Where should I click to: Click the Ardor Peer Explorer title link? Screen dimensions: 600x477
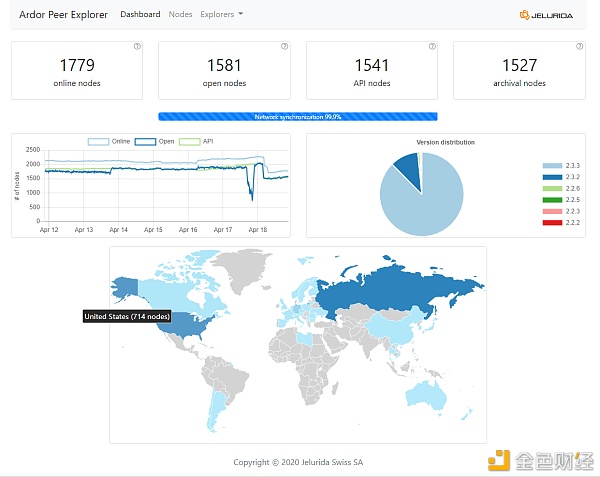64,15
